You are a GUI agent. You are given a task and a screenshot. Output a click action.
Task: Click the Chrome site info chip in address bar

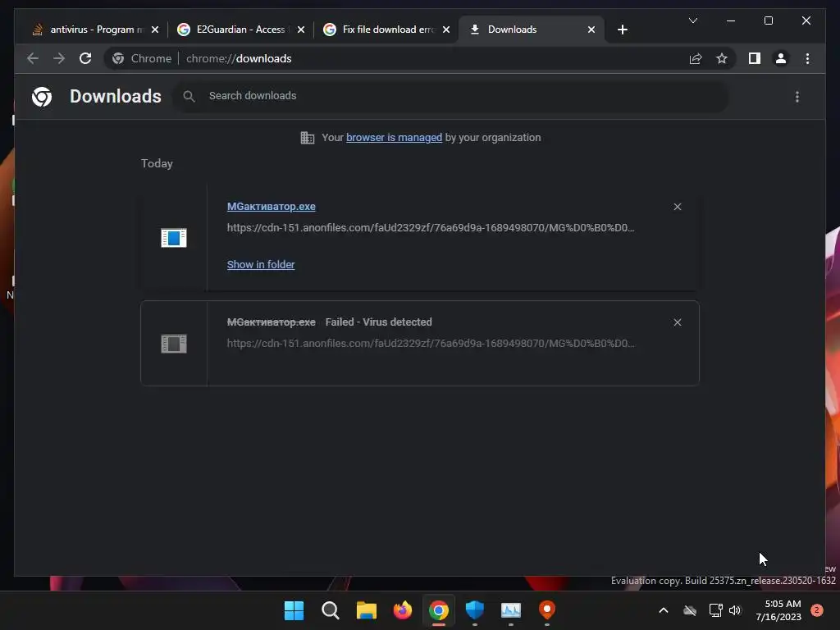pyautogui.click(x=142, y=58)
